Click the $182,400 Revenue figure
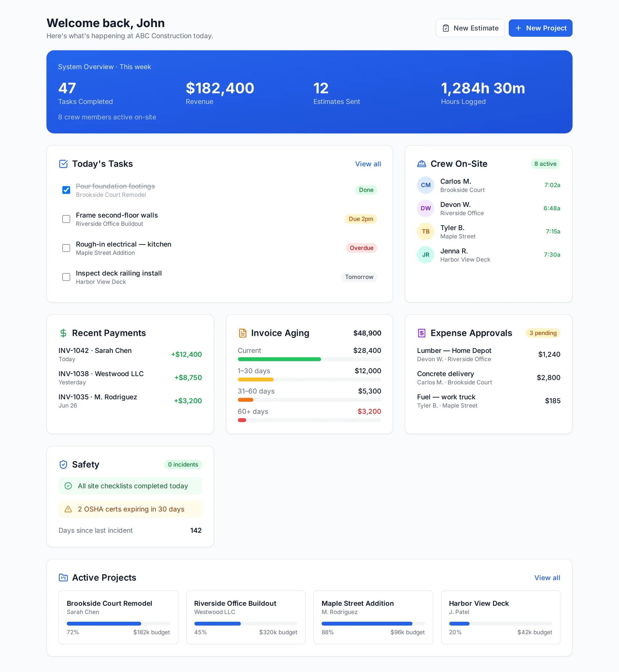This screenshot has width=619, height=672. pos(220,88)
